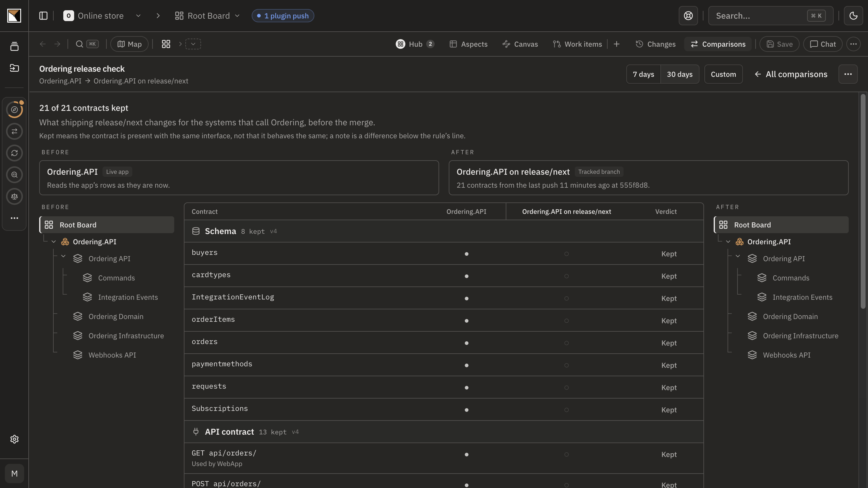Image resolution: width=868 pixels, height=488 pixels.
Task: Open the refresh sync icon in left rail
Action: point(14,153)
